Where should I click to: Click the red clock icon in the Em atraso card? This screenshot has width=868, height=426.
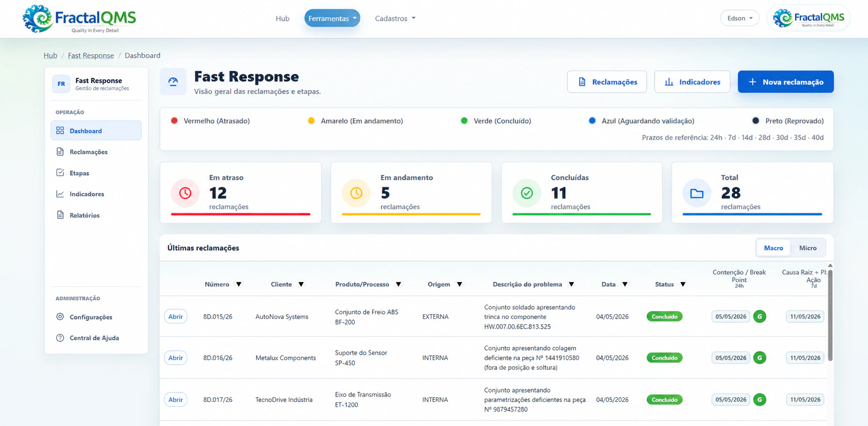(185, 193)
